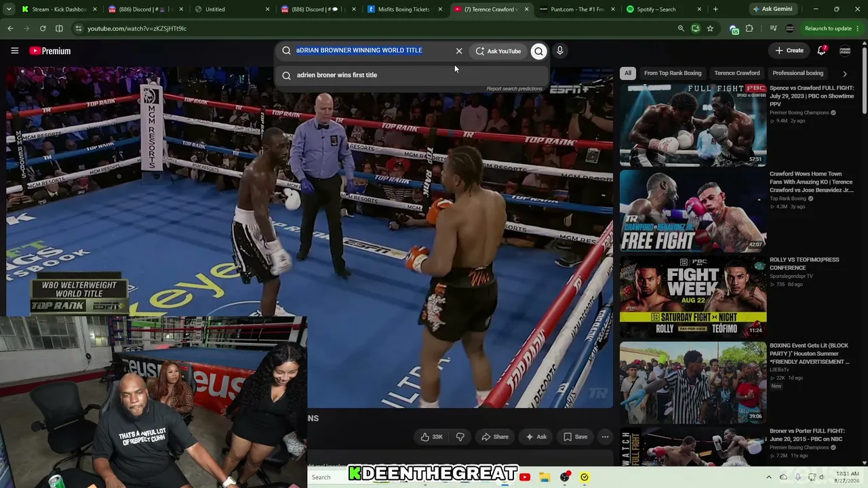Dislike the video with thumbs down

[460, 437]
